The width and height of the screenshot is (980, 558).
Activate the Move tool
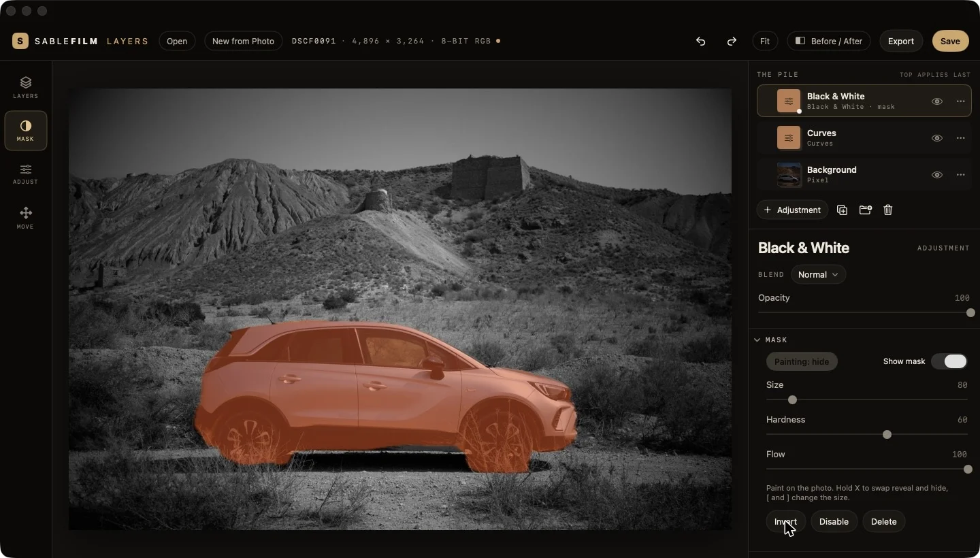(25, 218)
